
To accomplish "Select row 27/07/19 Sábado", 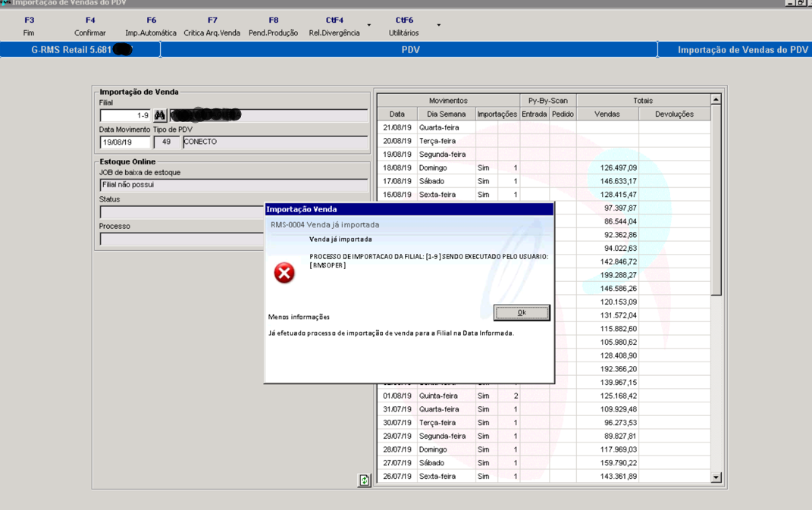I will coord(544,463).
